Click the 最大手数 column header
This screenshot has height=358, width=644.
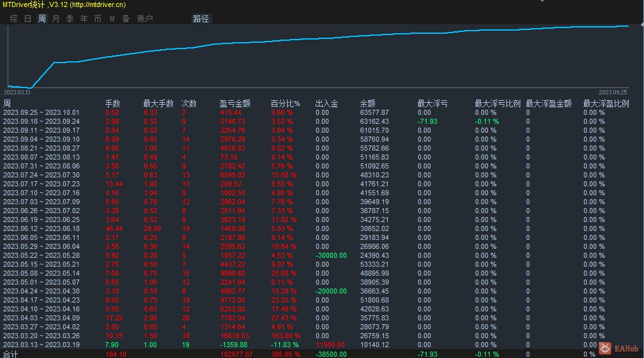click(159, 103)
